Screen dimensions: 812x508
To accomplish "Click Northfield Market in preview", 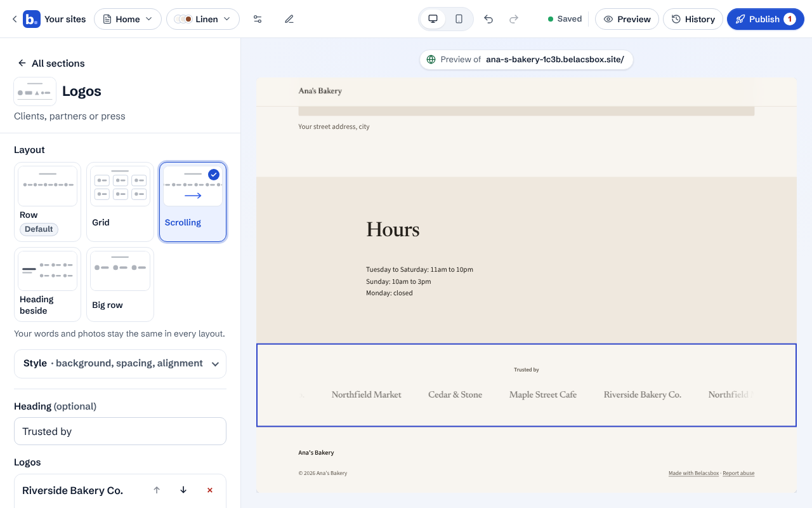I will 367,395.
